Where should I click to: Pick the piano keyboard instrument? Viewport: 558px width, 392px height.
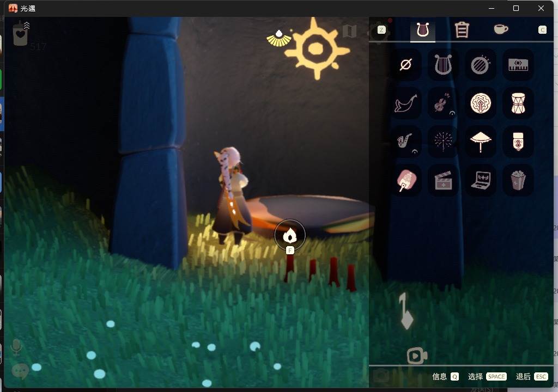[518, 65]
